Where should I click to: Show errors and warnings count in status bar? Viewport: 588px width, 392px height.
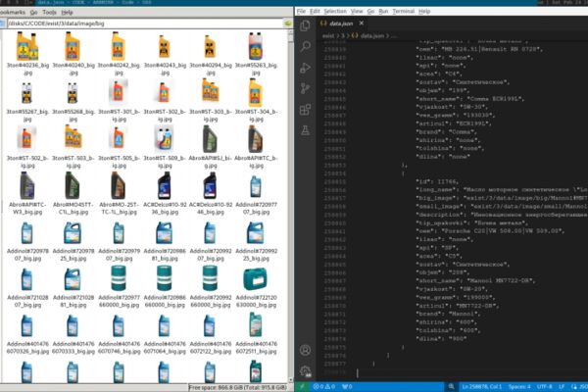[x=324, y=387]
